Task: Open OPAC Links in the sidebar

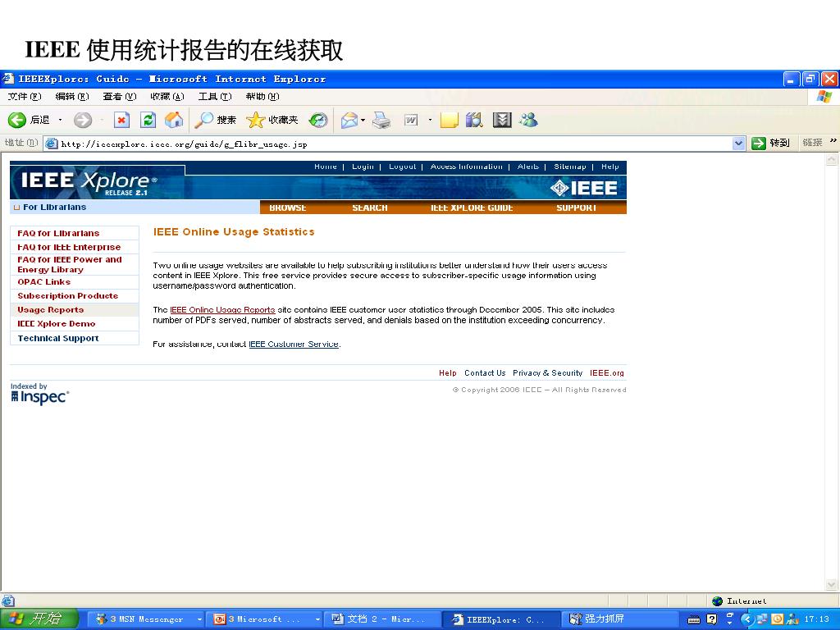Action: pos(44,282)
